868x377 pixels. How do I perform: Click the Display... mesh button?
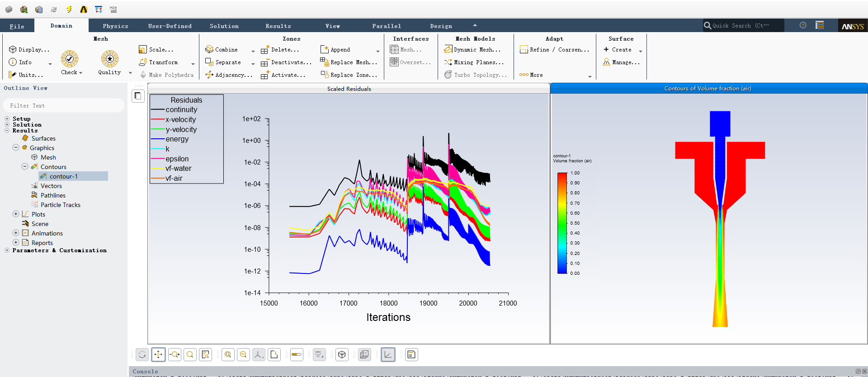pyautogui.click(x=29, y=50)
